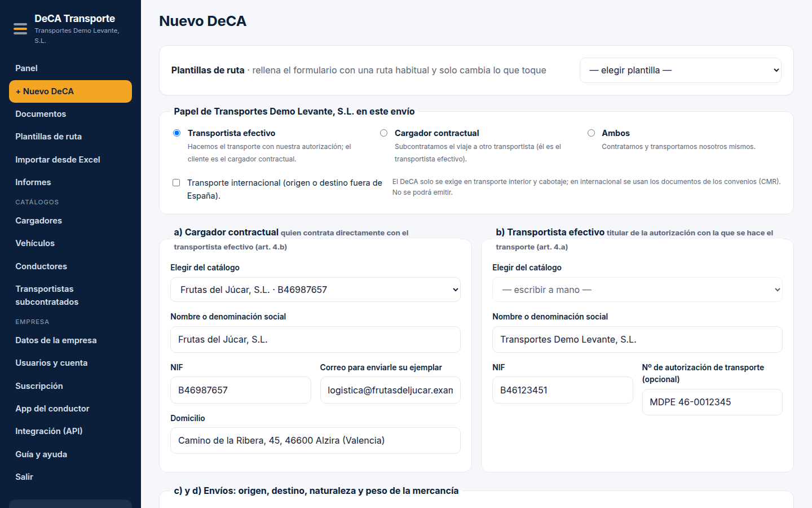The width and height of the screenshot is (812, 508).
Task: Open Plantillas de ruta sidebar item
Action: (x=70, y=137)
